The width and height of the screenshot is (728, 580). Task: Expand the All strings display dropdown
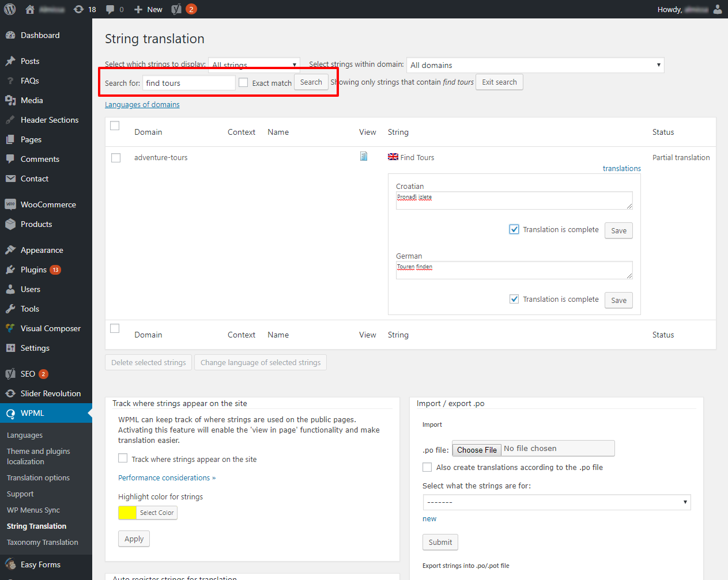(254, 65)
